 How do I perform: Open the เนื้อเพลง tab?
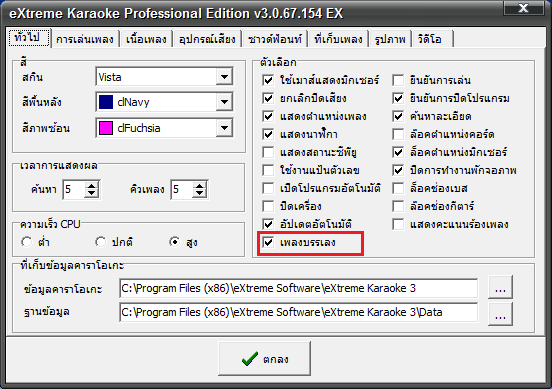click(x=146, y=39)
